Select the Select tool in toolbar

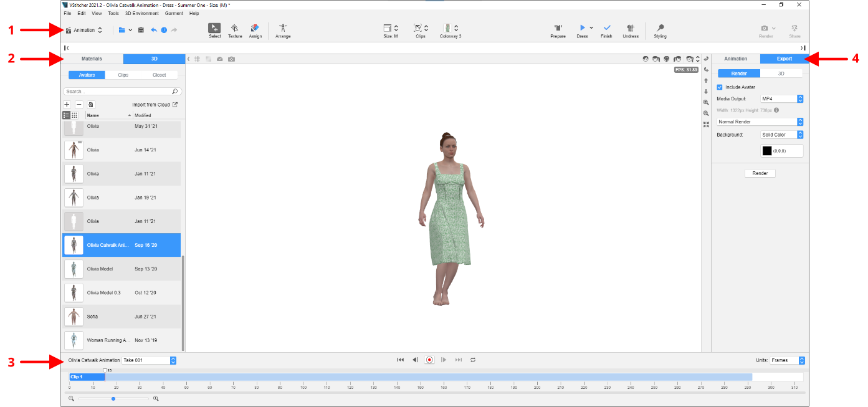pyautogui.click(x=214, y=31)
